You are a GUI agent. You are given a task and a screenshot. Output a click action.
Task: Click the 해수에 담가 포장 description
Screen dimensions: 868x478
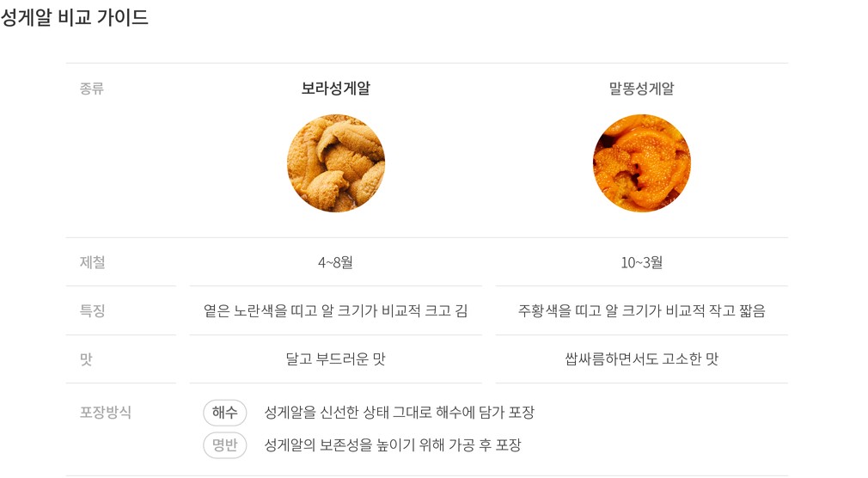tap(400, 413)
